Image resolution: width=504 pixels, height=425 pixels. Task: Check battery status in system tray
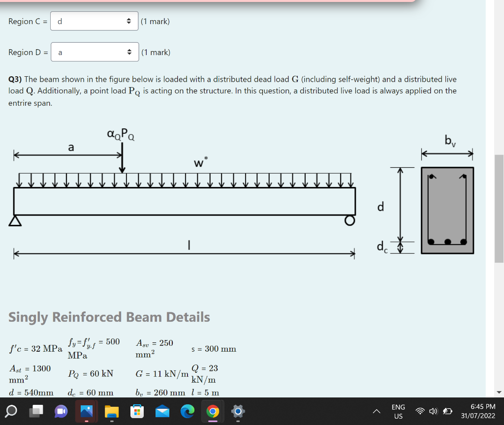tap(447, 412)
